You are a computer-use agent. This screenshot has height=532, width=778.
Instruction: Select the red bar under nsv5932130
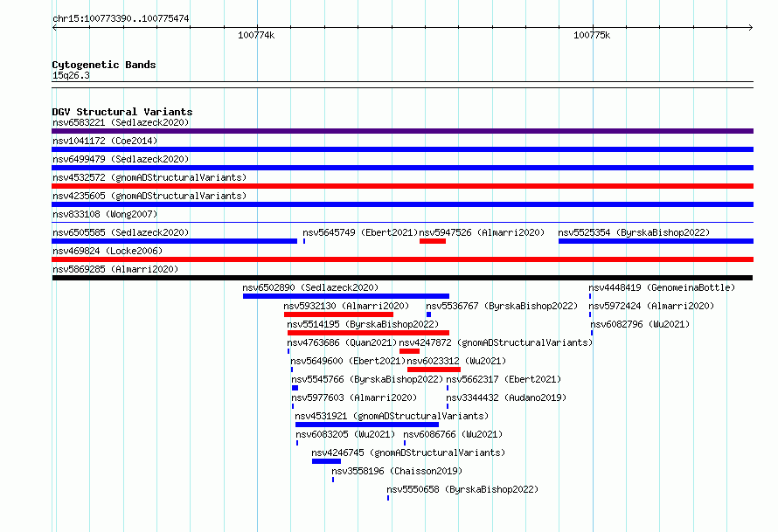[338, 314]
